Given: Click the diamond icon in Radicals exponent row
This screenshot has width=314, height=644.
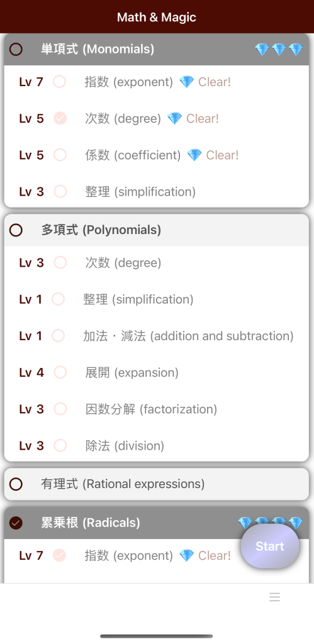Looking at the screenshot, I should [x=186, y=555].
